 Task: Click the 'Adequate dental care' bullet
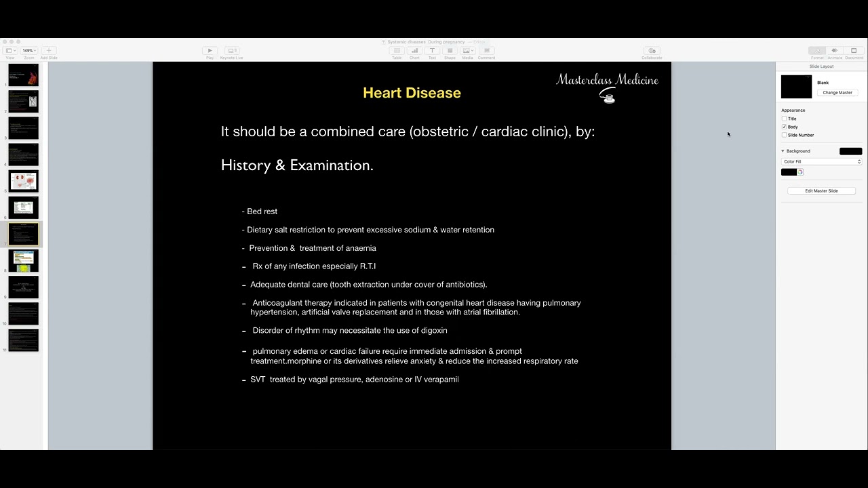365,285
